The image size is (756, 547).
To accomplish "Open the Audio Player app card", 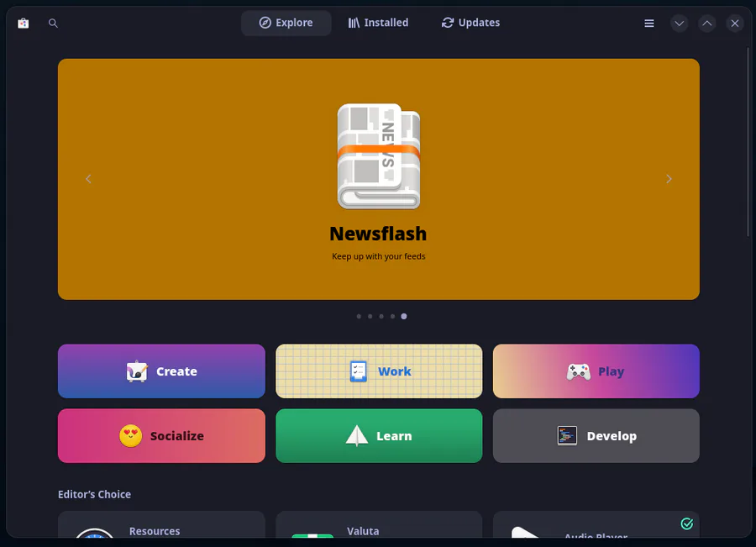I will (596, 524).
